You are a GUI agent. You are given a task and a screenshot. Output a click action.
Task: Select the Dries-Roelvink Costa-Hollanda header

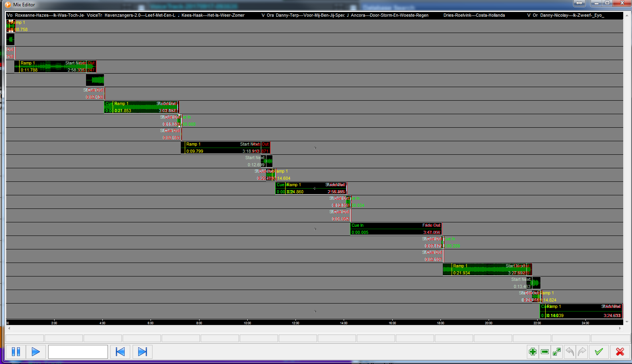[x=474, y=15]
